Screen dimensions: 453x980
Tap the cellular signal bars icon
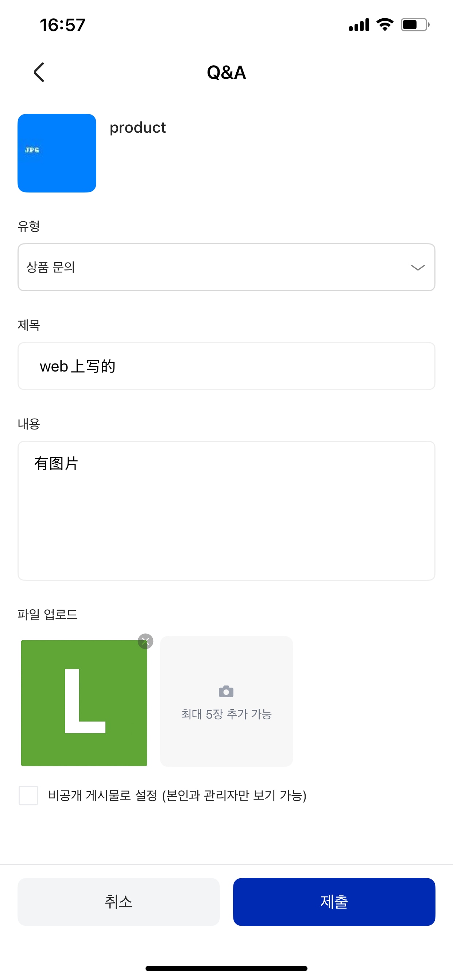point(359,25)
